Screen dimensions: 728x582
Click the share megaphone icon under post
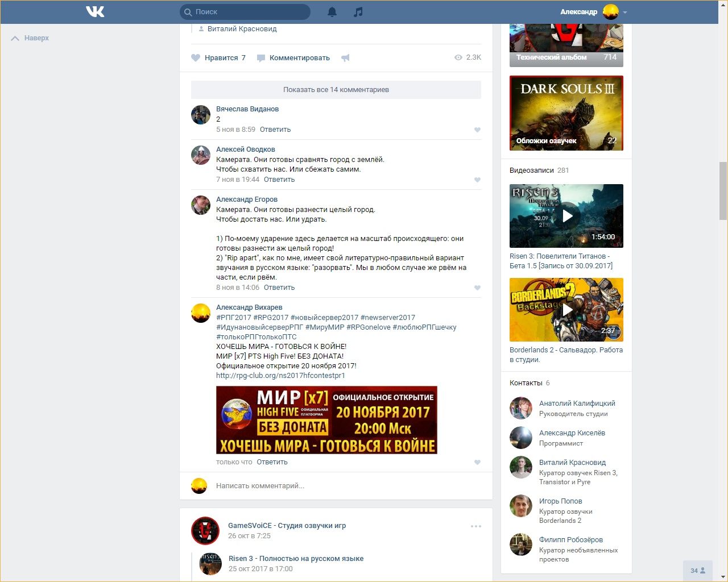(x=345, y=58)
